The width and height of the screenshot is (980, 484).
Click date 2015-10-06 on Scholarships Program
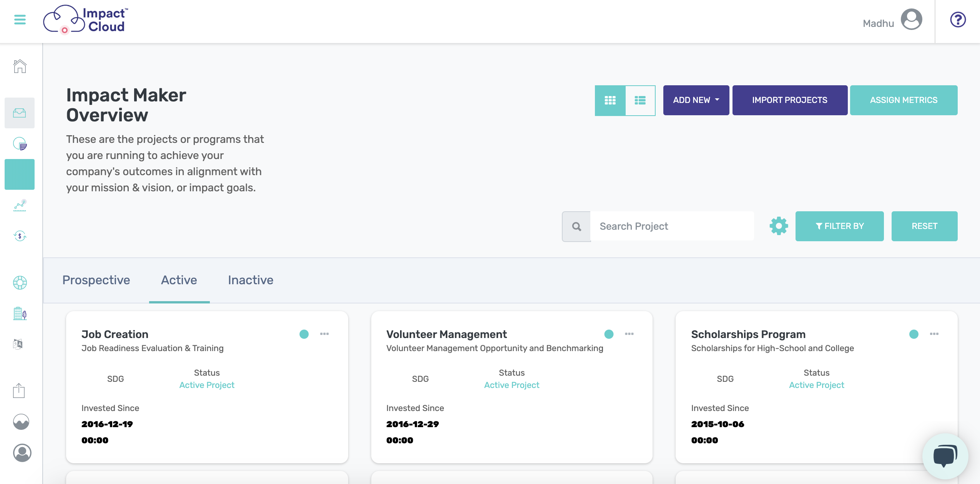click(x=718, y=424)
